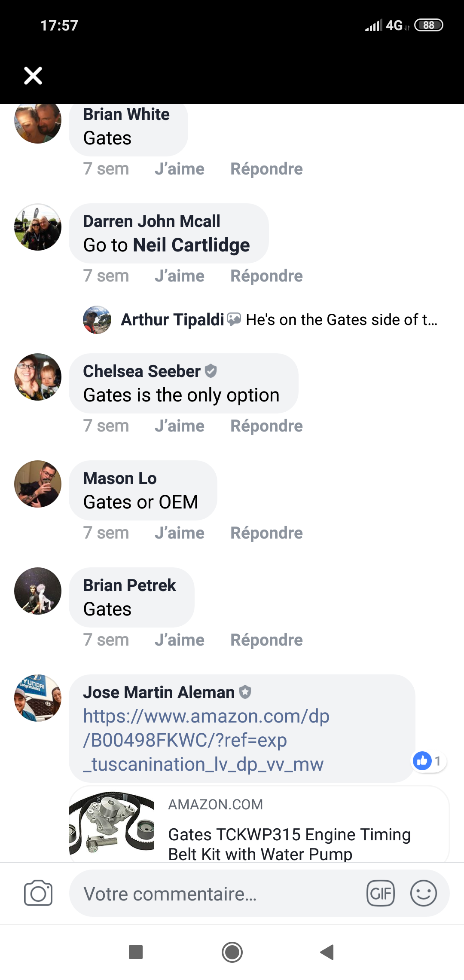The width and height of the screenshot is (464, 980).
Task: Open Mason Lo's profile name
Action: pyautogui.click(x=120, y=478)
